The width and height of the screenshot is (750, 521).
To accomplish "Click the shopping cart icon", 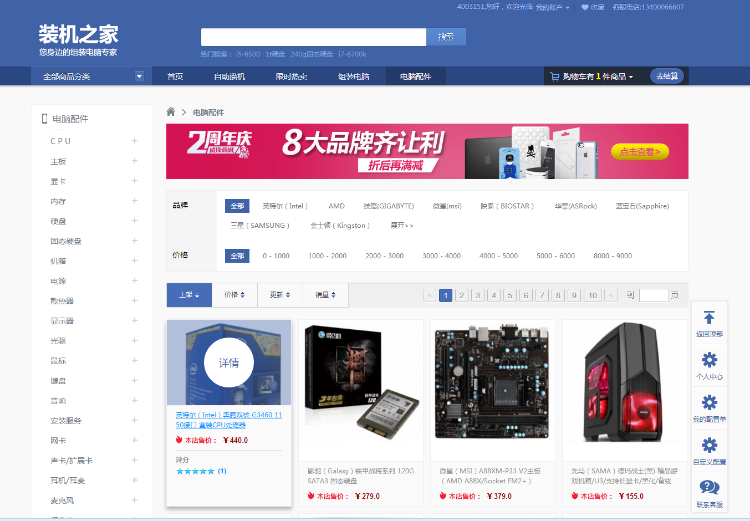I will tap(555, 76).
